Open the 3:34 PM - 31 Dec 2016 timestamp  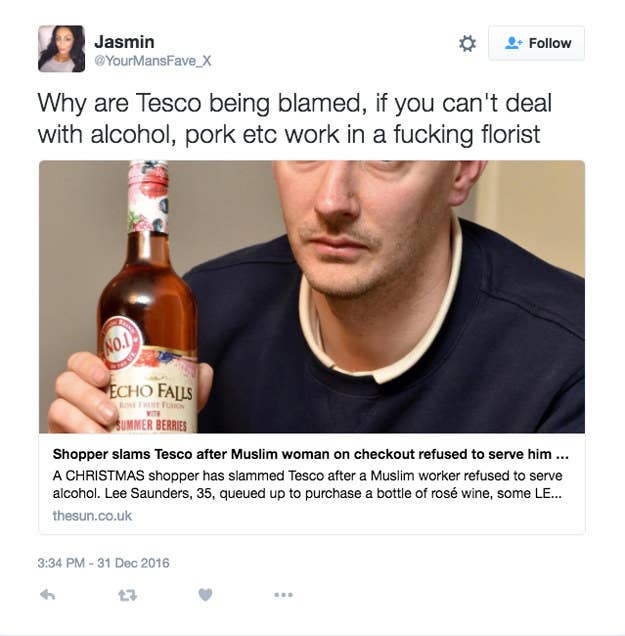point(103,563)
